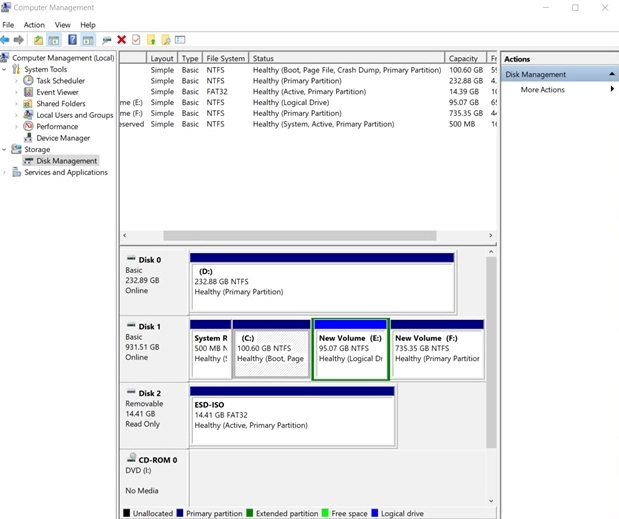619x519 pixels.
Task: Click the Local Users and Groups icon
Action: [x=28, y=115]
